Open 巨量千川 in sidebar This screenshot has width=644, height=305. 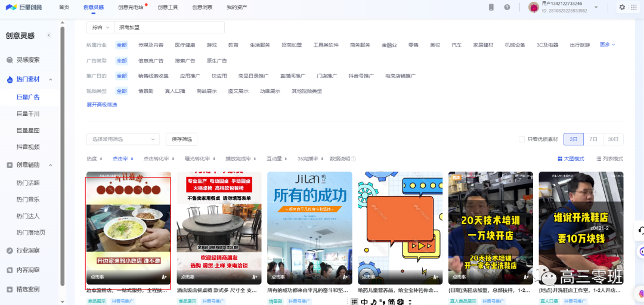pyautogui.click(x=28, y=114)
